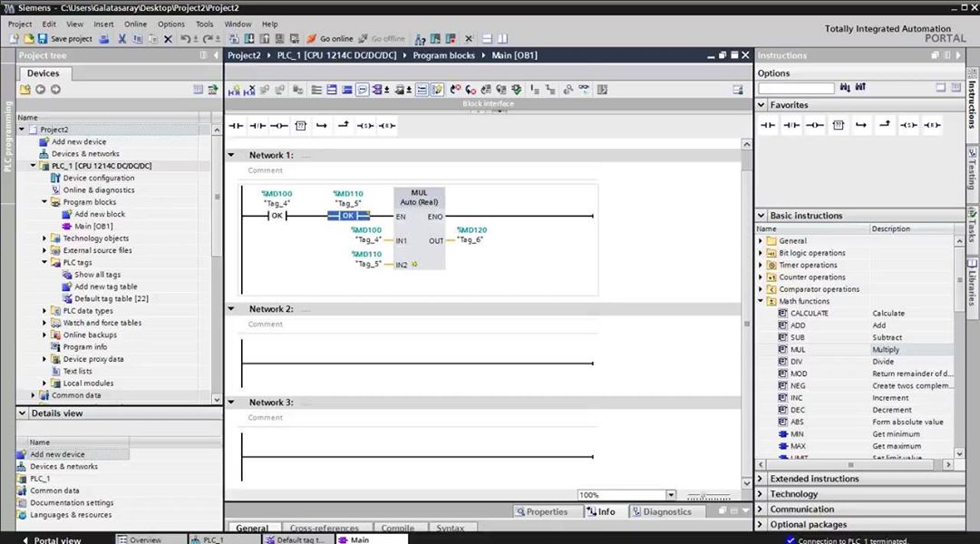Expand the Technology section in Instructions
The width and height of the screenshot is (980, 544).
pos(762,494)
